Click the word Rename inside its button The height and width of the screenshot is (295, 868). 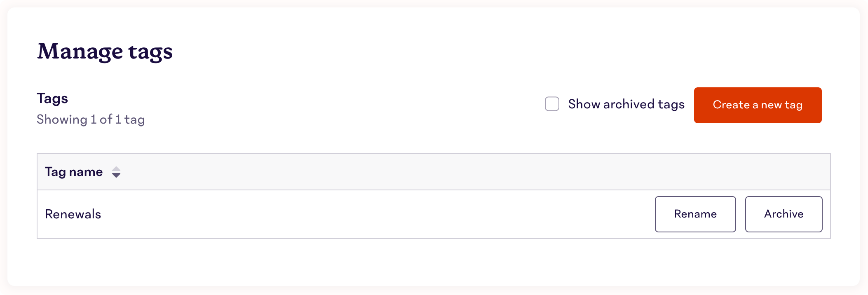(x=695, y=214)
